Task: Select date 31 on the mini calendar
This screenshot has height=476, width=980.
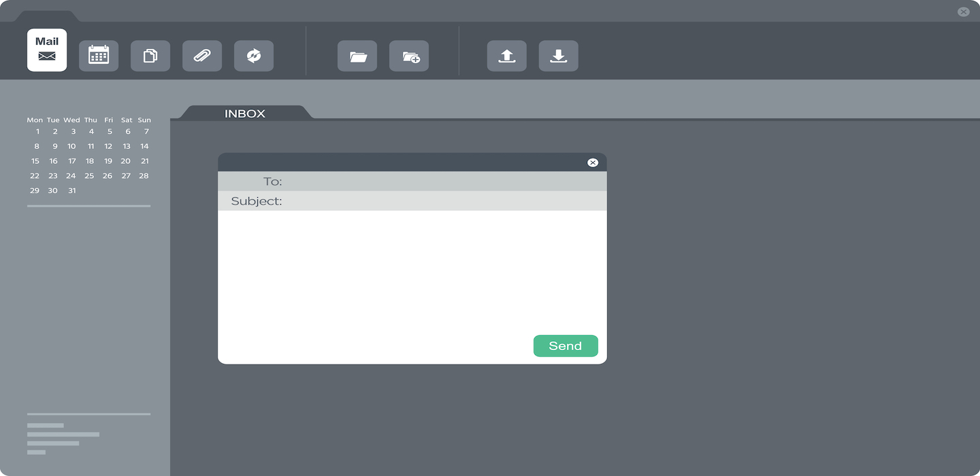Action: click(71, 190)
